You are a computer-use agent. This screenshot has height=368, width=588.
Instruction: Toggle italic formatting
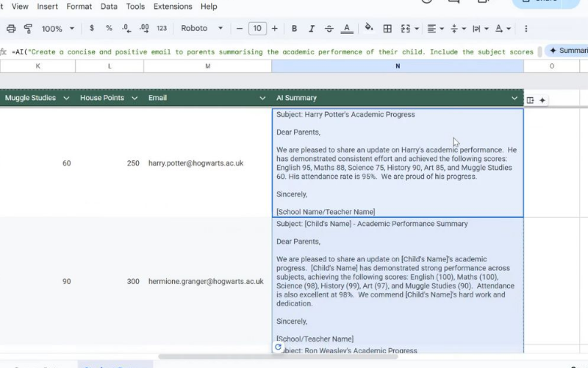(x=311, y=29)
